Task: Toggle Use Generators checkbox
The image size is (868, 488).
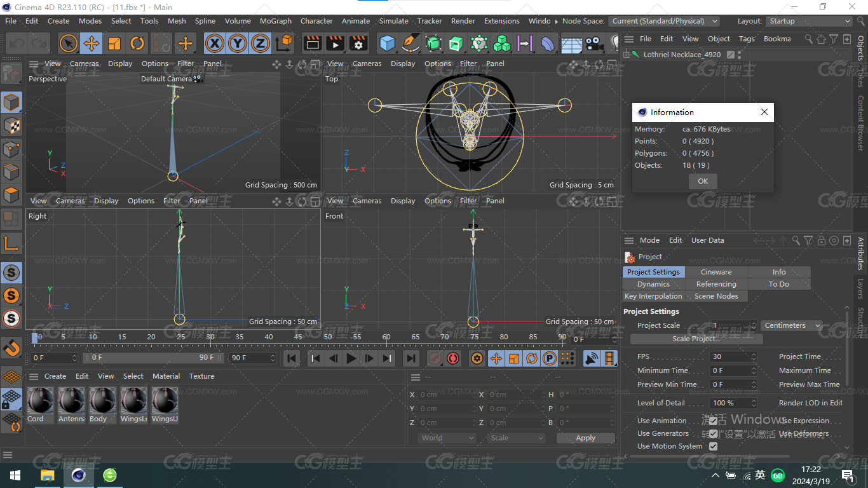Action: point(713,433)
